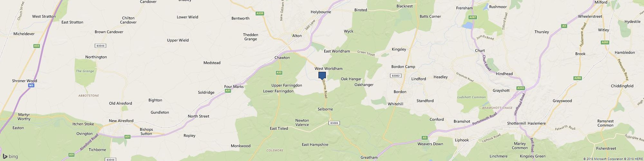Open the Bing logo link
The image size is (644, 161).
click(x=10, y=156)
